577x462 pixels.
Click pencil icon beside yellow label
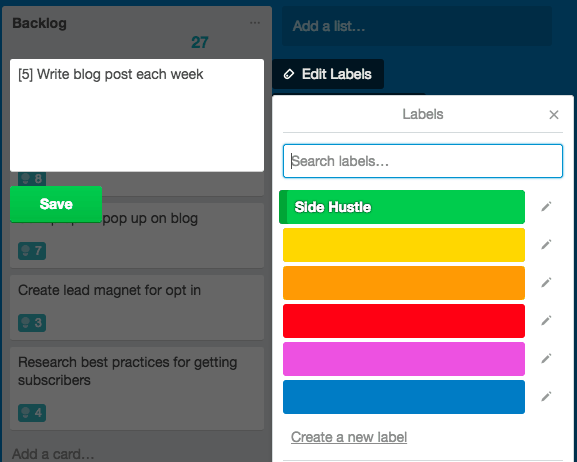(x=546, y=244)
